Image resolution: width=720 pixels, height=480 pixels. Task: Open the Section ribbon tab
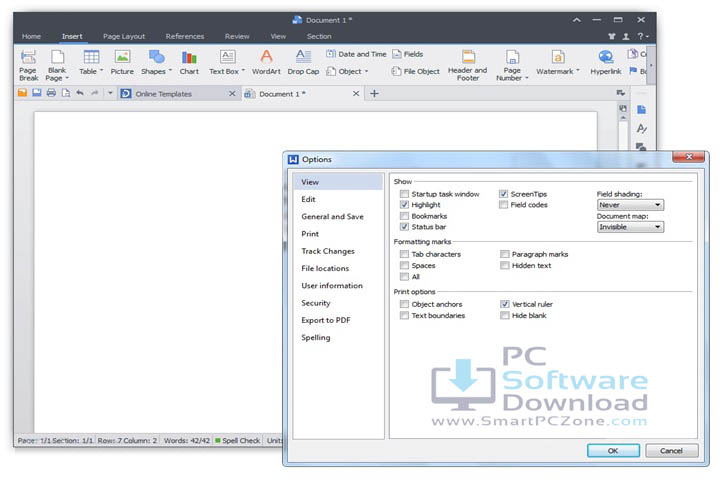pyautogui.click(x=319, y=36)
